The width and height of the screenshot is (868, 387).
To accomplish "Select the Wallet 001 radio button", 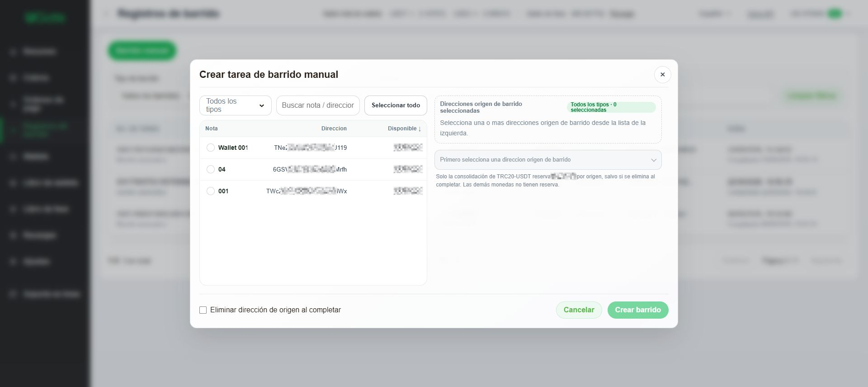I will pos(211,148).
